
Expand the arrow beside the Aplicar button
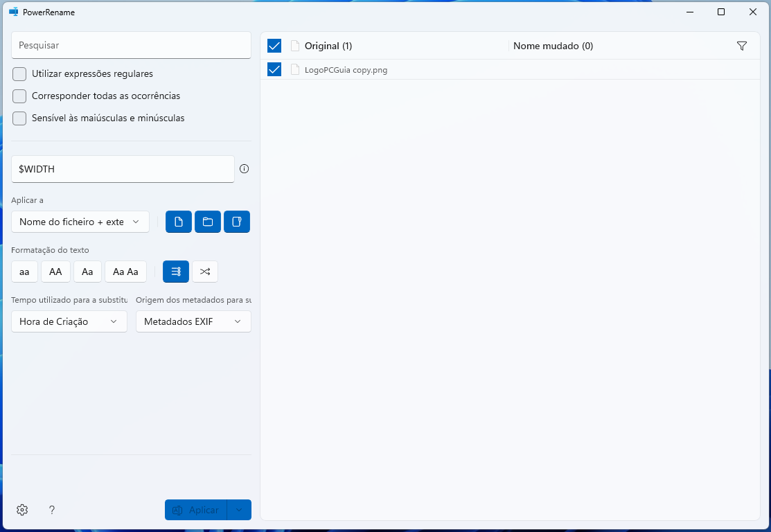click(x=239, y=510)
